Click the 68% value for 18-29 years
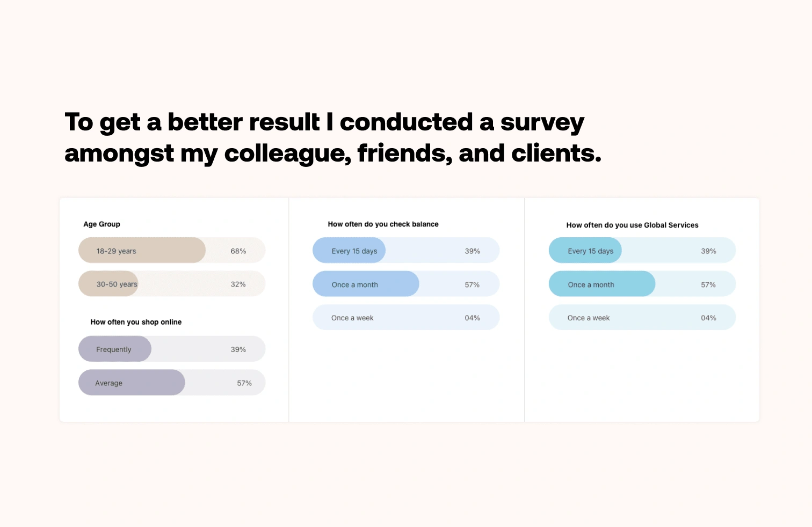Viewport: 812px width, 527px height. pyautogui.click(x=238, y=251)
